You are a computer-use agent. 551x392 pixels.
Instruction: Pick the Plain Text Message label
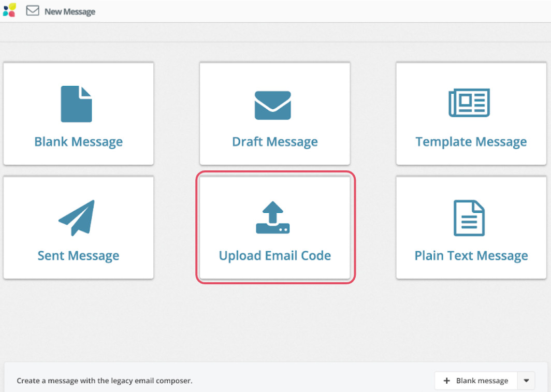(471, 255)
